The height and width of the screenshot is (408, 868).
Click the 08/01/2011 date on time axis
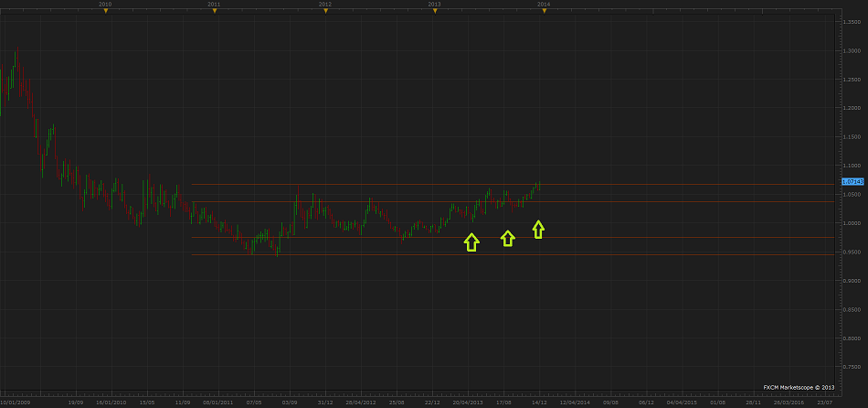click(x=217, y=402)
